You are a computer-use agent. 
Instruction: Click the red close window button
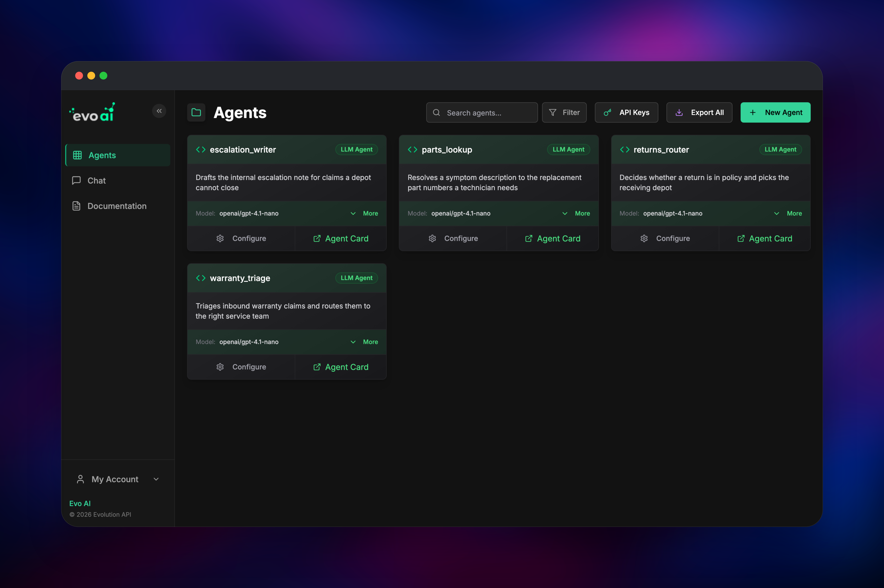(79, 76)
